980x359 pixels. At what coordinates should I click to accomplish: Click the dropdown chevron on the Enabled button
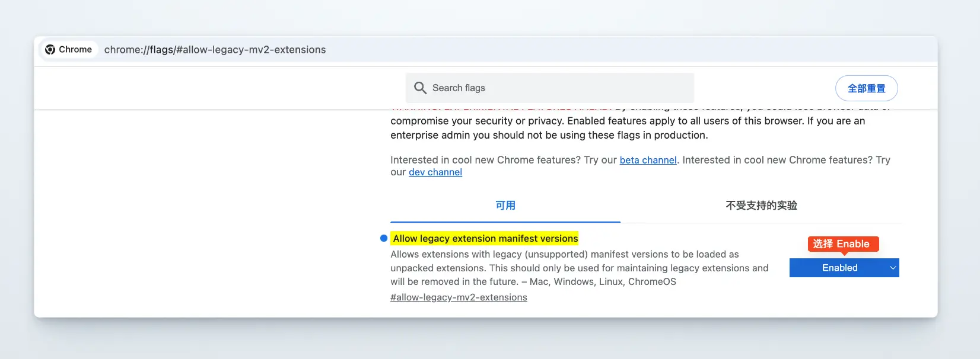[893, 268]
